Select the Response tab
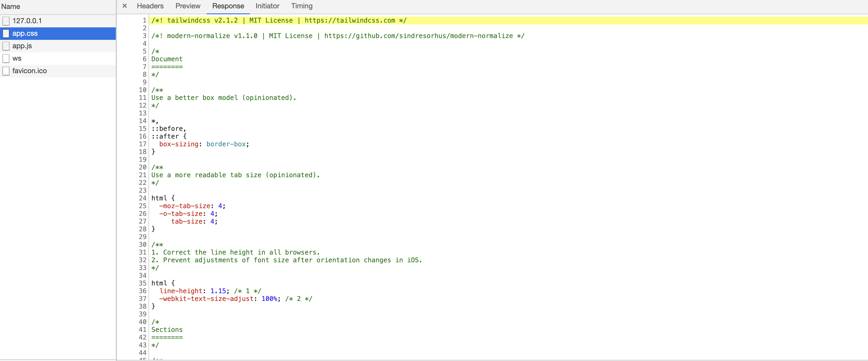This screenshot has height=361, width=868. (x=228, y=6)
